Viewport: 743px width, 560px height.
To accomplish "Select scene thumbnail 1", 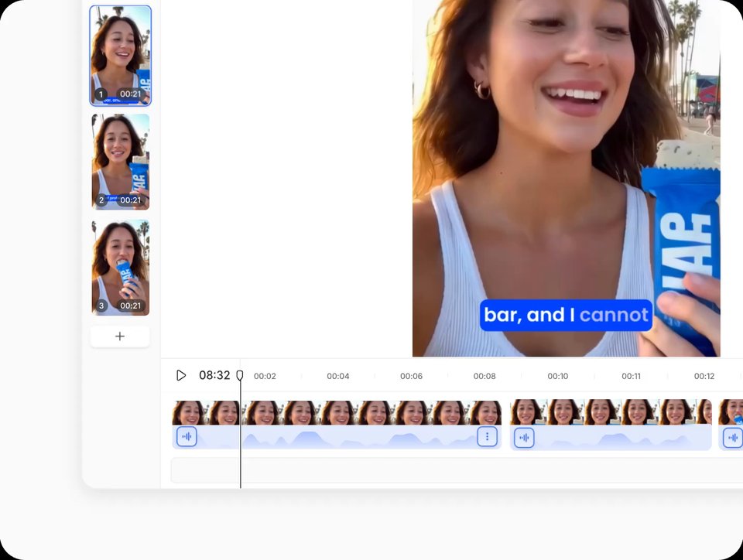I will click(120, 55).
